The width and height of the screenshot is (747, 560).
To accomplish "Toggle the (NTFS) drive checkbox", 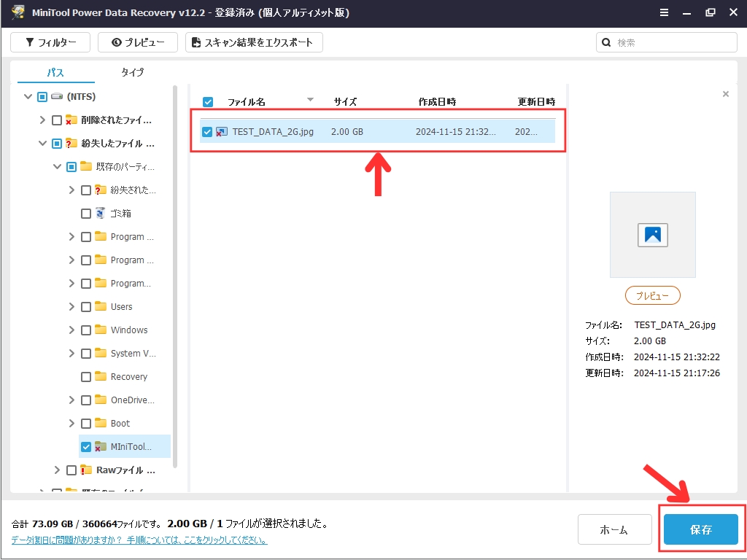I will tap(42, 97).
